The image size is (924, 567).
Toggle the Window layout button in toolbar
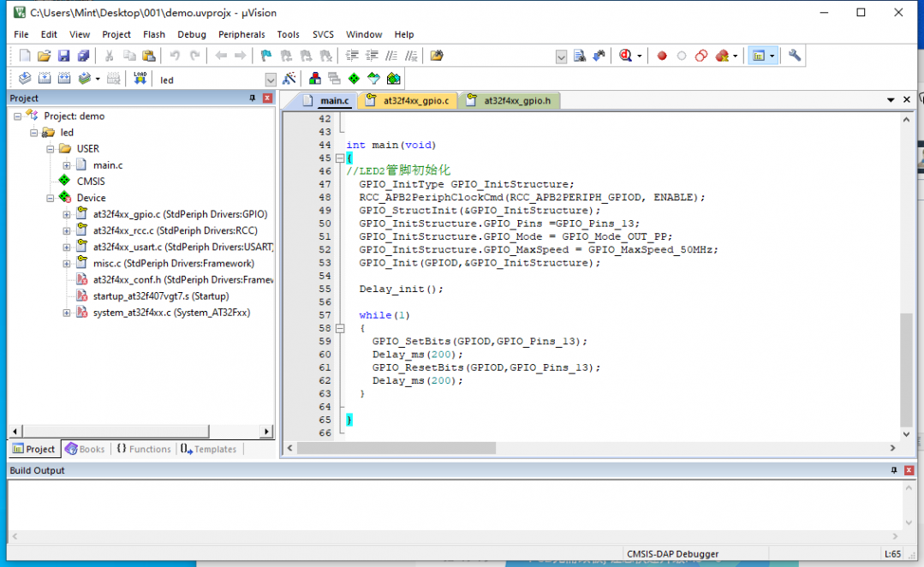[759, 56]
